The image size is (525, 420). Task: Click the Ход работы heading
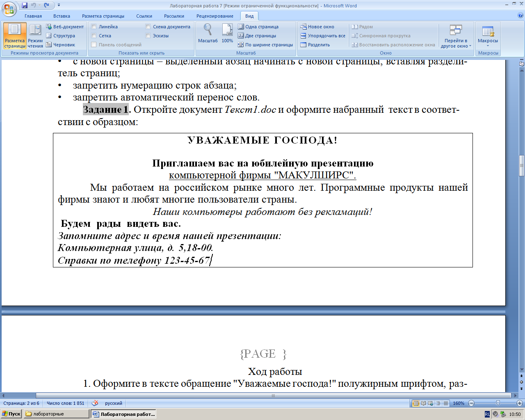pos(275,372)
